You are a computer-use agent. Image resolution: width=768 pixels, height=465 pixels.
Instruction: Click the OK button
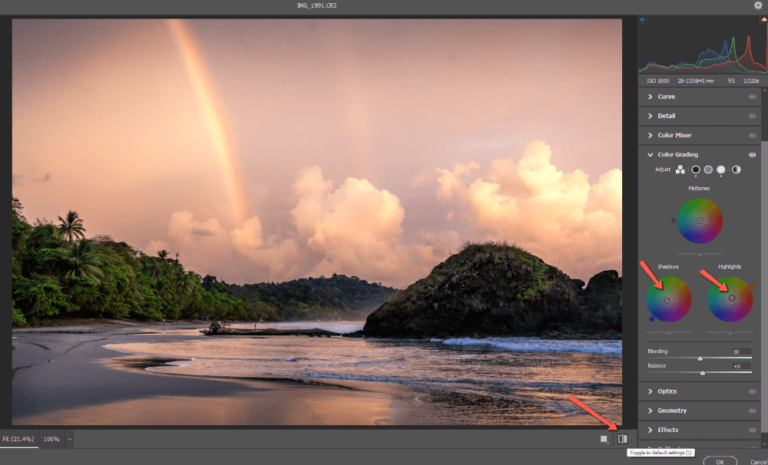[720, 461]
